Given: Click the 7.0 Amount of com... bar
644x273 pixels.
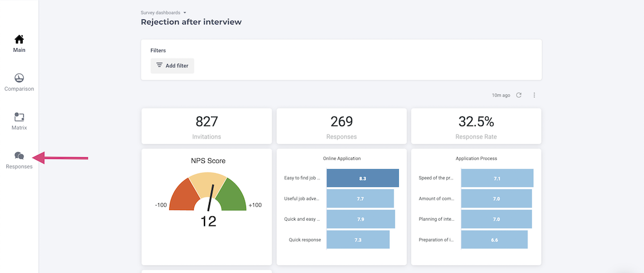Looking at the screenshot, I should pyautogui.click(x=496, y=199).
